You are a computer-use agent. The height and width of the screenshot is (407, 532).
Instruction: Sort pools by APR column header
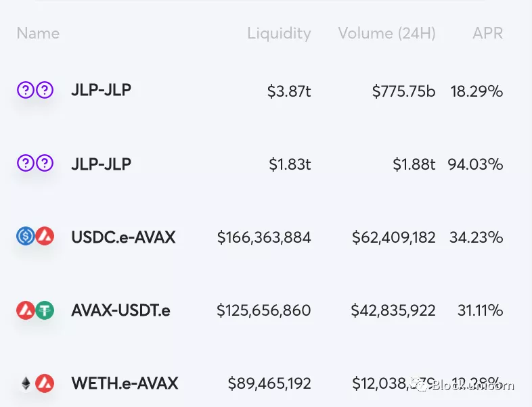click(487, 33)
